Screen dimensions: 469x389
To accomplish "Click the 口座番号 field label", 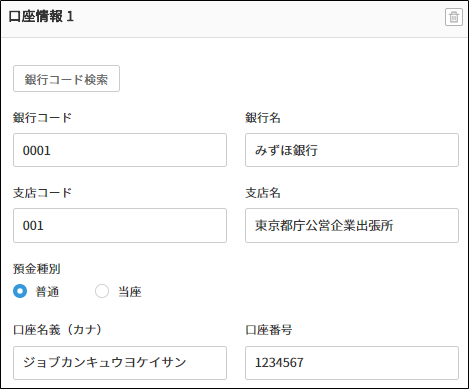I will [269, 330].
